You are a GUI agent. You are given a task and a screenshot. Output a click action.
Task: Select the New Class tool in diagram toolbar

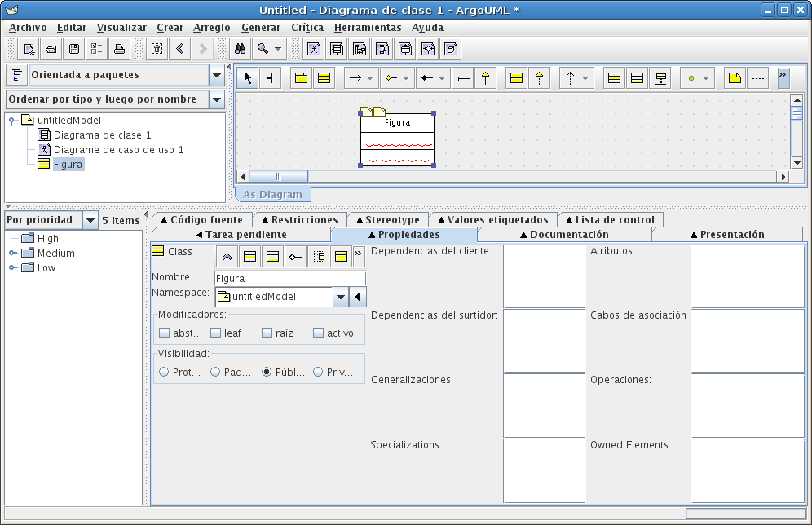324,78
